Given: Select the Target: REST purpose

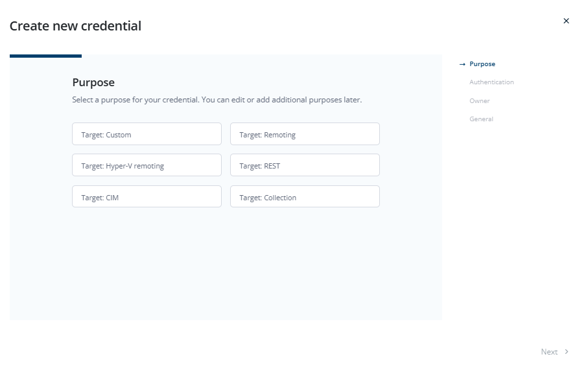Looking at the screenshot, I should pos(305,165).
